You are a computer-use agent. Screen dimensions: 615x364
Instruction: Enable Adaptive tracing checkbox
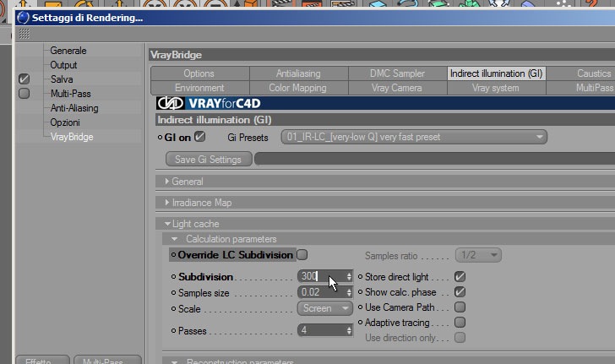click(x=460, y=323)
